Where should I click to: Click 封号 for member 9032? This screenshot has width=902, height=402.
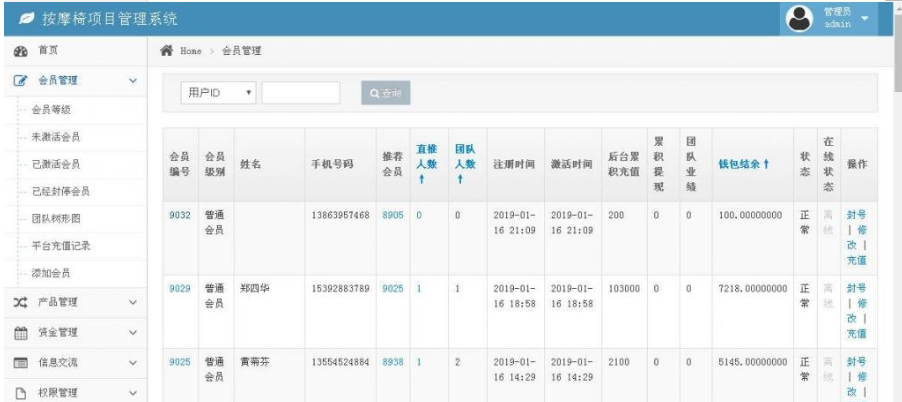tap(857, 215)
